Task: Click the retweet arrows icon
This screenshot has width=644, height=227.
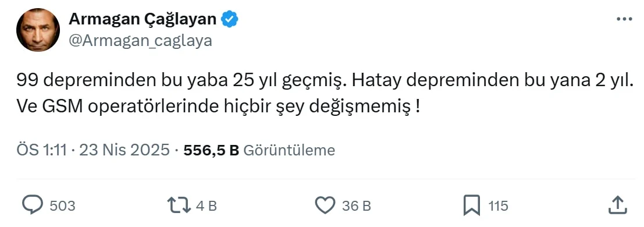Action: [179, 205]
